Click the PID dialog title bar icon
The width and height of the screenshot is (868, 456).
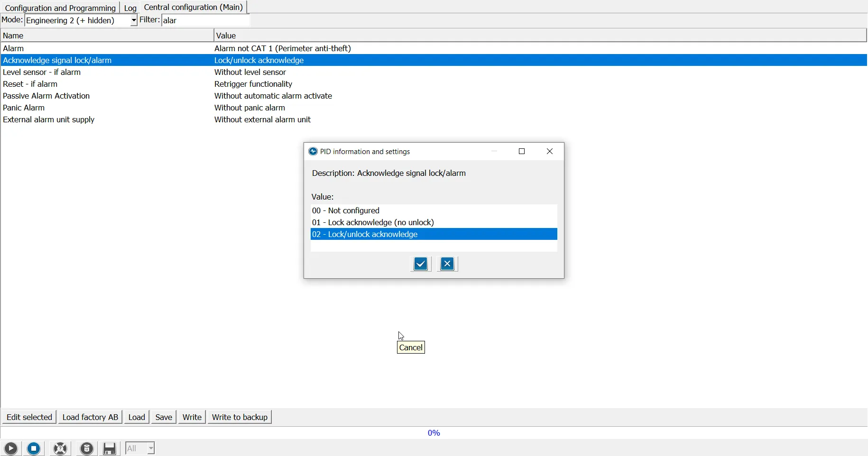pyautogui.click(x=313, y=152)
